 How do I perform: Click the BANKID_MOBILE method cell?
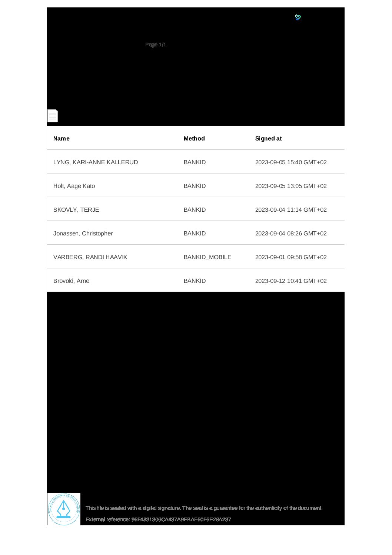click(207, 257)
